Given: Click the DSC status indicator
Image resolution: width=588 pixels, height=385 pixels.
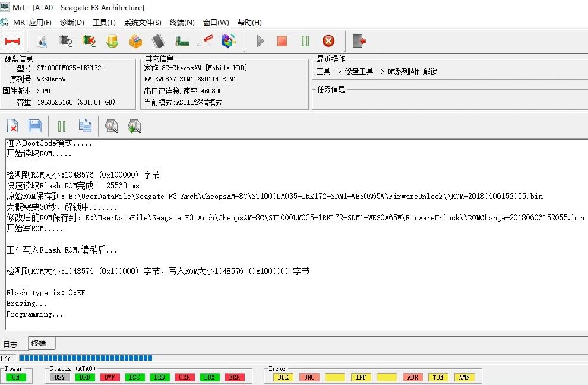Looking at the screenshot, I should coord(135,377).
